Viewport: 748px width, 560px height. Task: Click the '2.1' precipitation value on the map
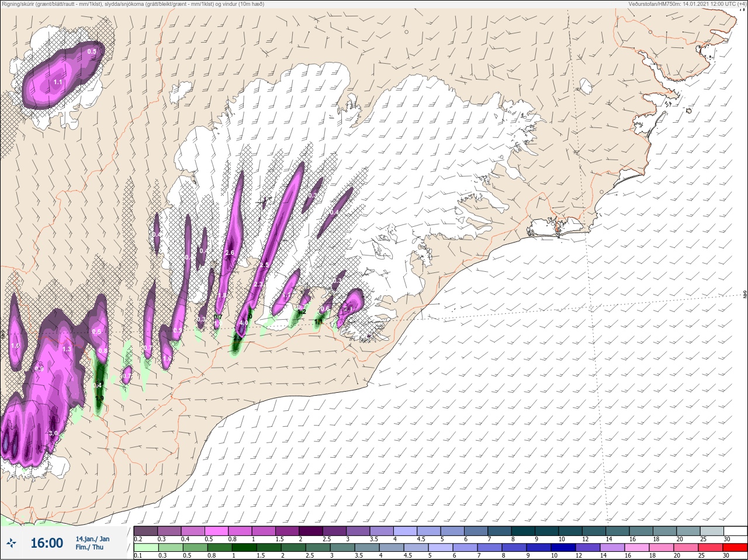tap(349, 309)
